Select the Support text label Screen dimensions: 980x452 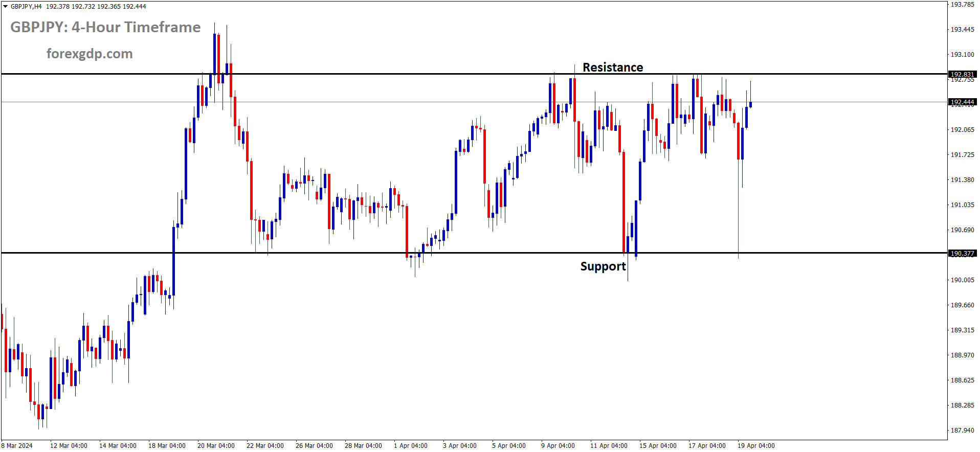pyautogui.click(x=603, y=266)
